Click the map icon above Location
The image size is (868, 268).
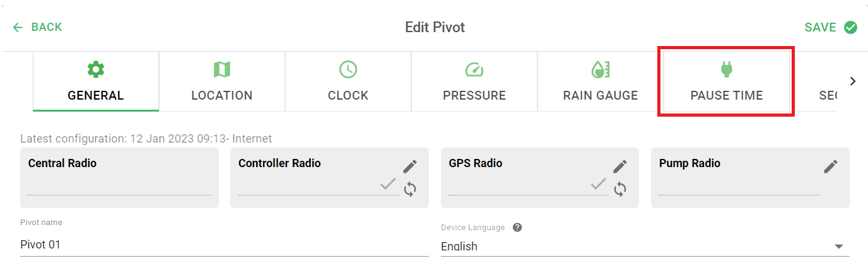click(222, 69)
